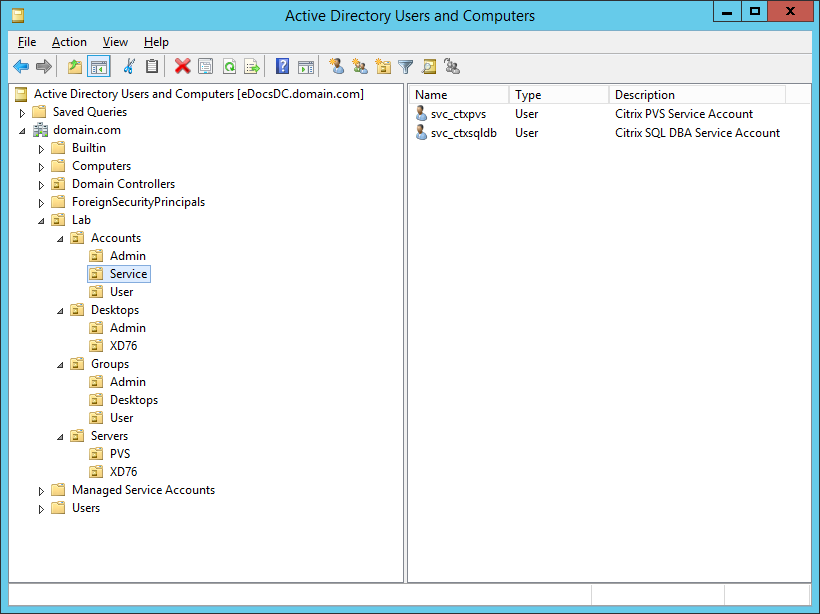Viewport: 820px width, 614px height.
Task: Click the Find objects toolbar icon
Action: click(429, 67)
